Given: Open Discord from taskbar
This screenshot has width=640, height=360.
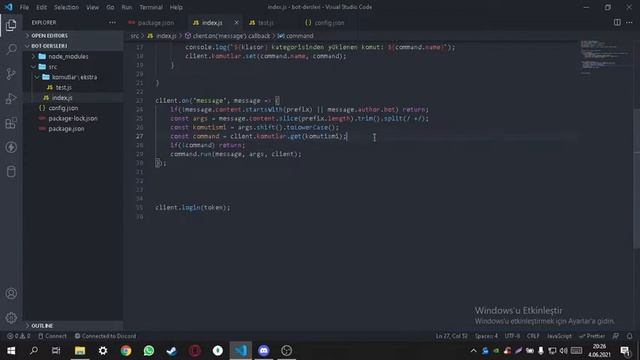Looking at the screenshot, I should tap(264, 351).
